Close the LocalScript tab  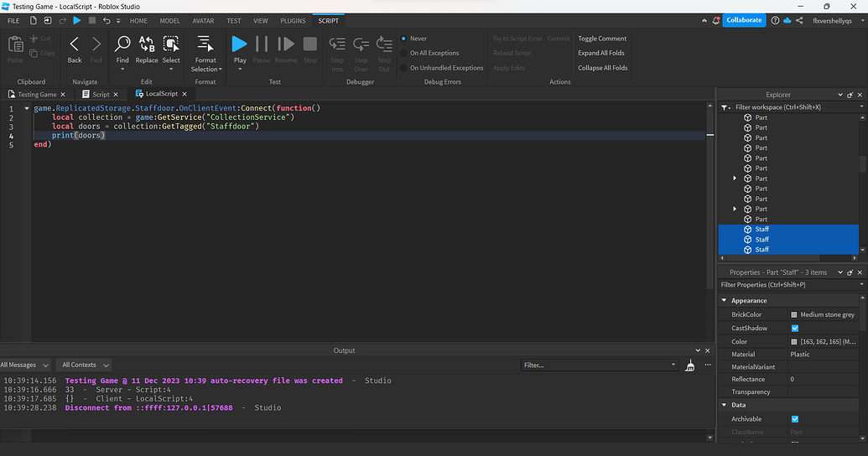pos(185,94)
